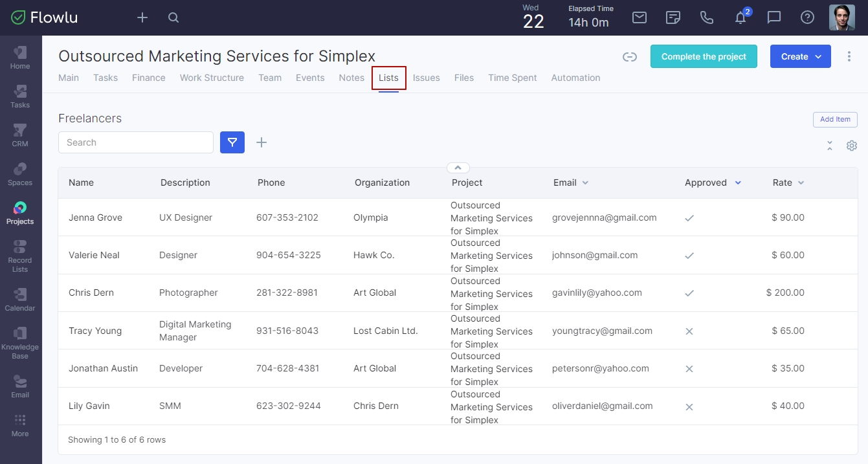868x464 pixels.
Task: Click the $ 200.00 rate cell
Action: click(x=785, y=293)
